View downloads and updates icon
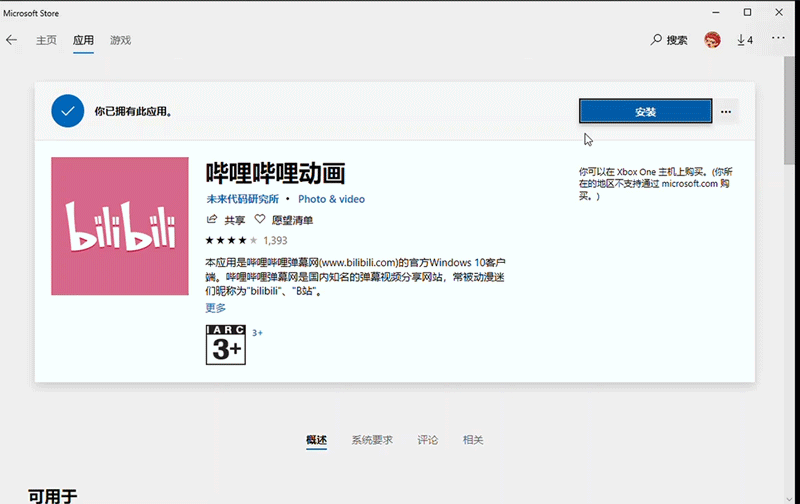 tap(745, 40)
